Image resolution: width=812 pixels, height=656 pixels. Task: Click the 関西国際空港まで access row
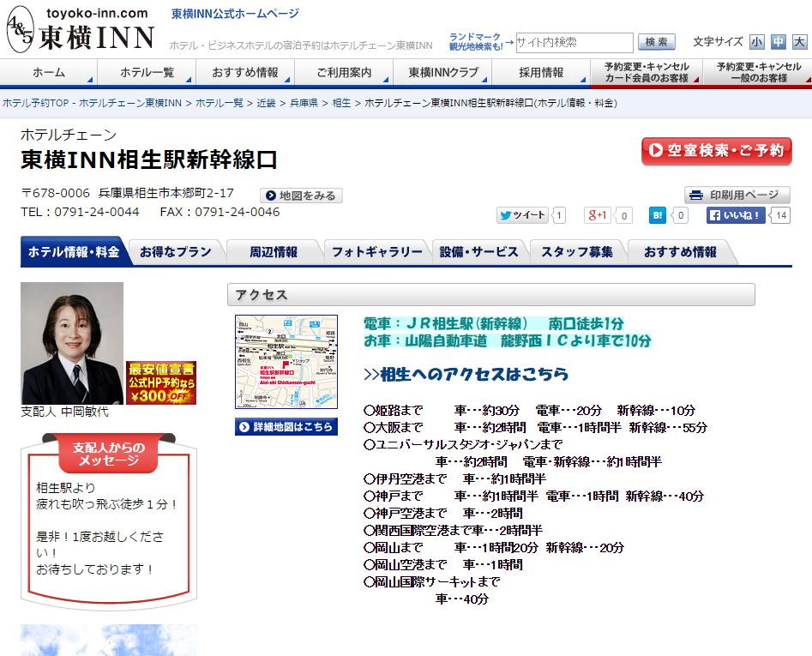453,530
